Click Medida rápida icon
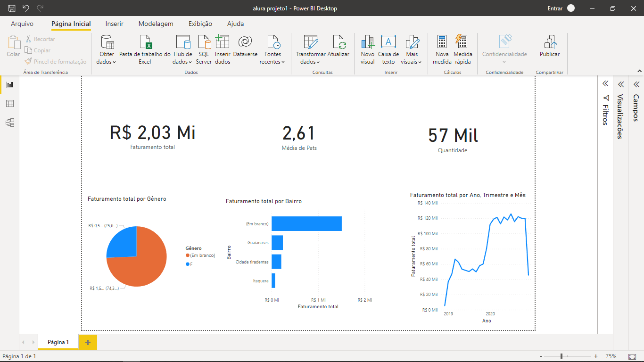Image resolution: width=644 pixels, height=362 pixels. click(462, 42)
